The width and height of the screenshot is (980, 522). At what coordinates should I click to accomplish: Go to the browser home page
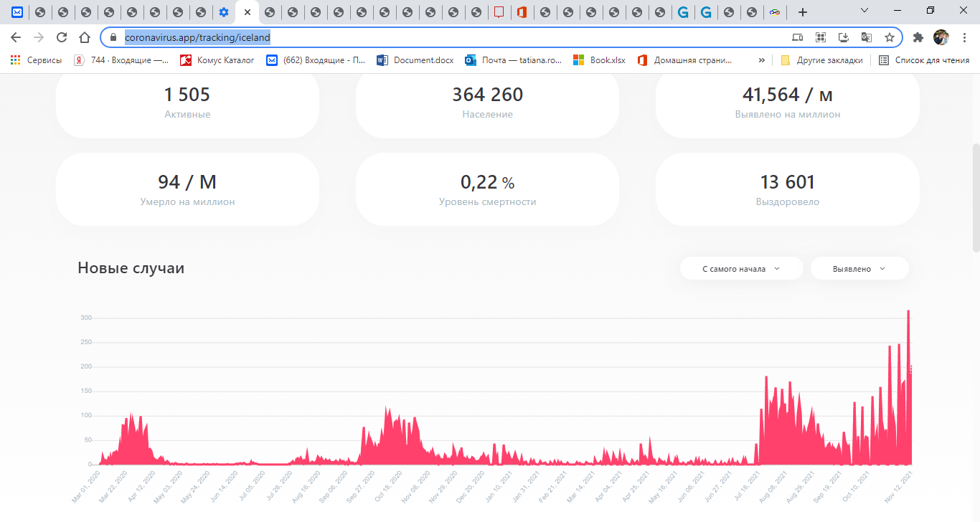pyautogui.click(x=85, y=37)
